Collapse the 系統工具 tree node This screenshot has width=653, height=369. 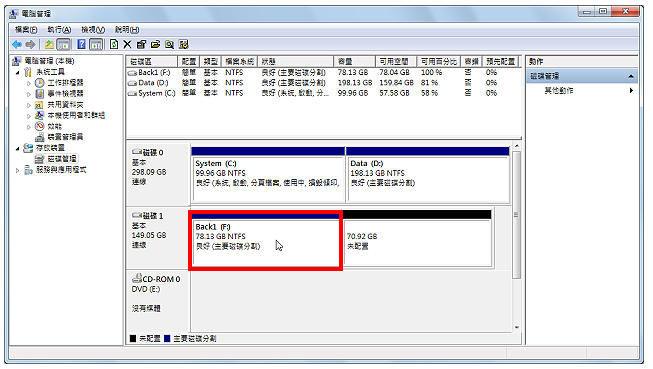click(17, 72)
